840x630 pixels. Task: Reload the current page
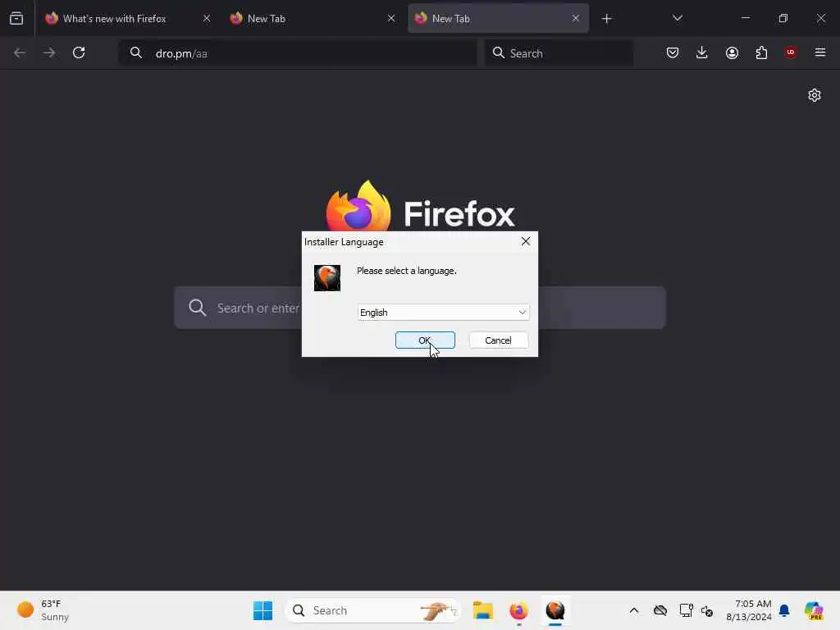(x=79, y=52)
